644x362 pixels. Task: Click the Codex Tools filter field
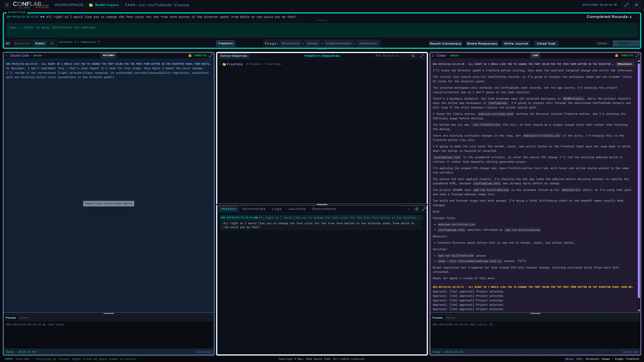(542, 318)
